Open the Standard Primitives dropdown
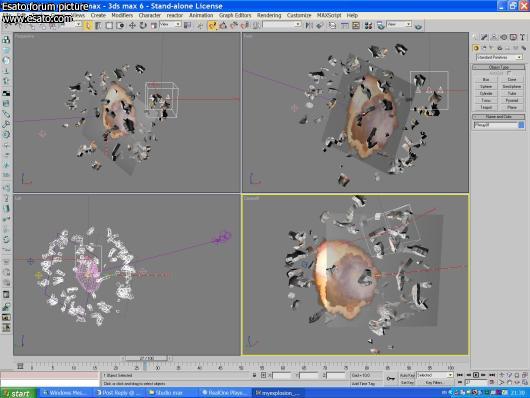This screenshot has height=398, width=530. tap(499, 57)
